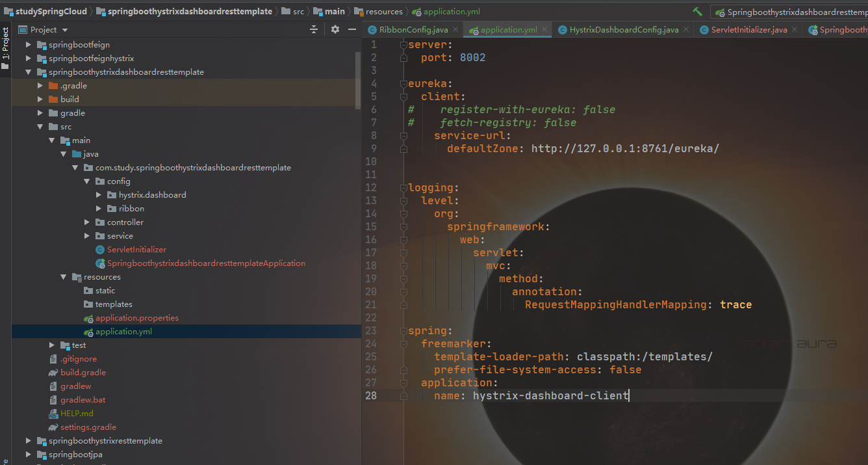Expand the springbootjpa module
The image size is (868, 465).
click(29, 455)
